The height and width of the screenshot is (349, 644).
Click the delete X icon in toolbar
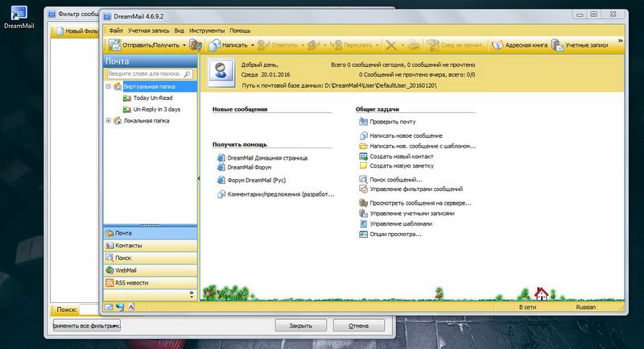pyautogui.click(x=391, y=45)
